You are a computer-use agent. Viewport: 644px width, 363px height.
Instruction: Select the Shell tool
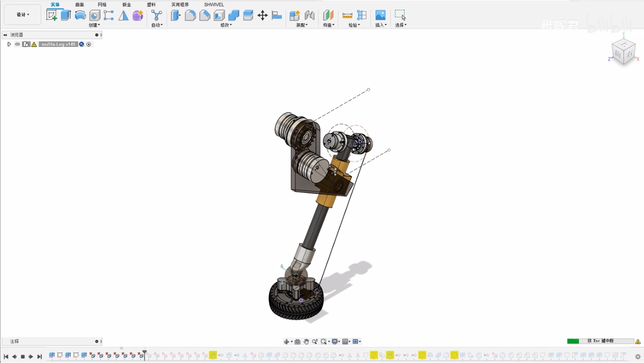[x=219, y=15]
